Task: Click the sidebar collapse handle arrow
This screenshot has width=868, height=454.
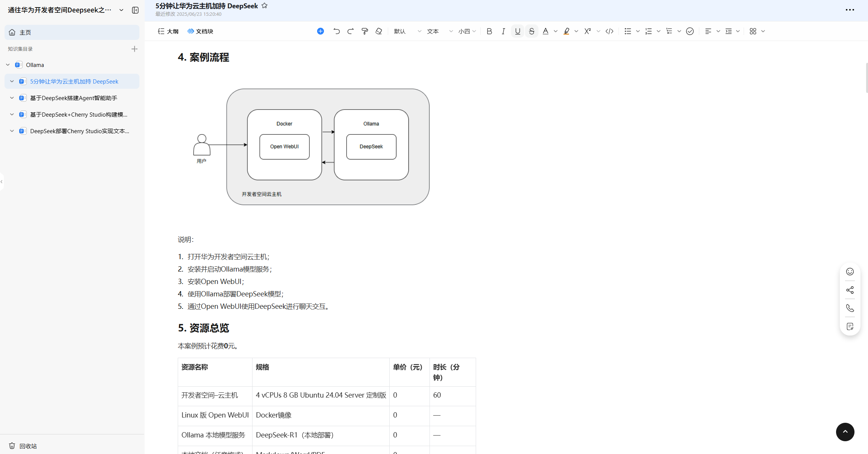Action: [x=2, y=182]
